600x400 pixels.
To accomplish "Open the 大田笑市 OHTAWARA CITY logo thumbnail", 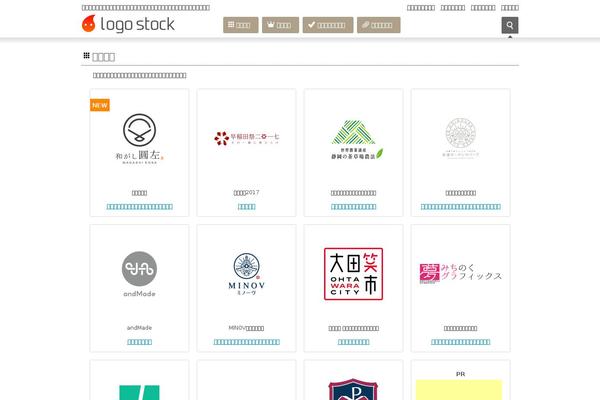I will coord(353,274).
